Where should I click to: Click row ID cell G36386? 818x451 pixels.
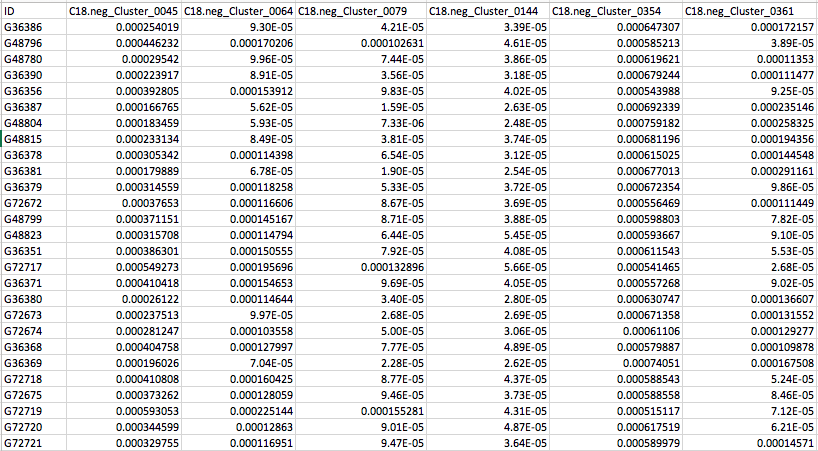pyautogui.click(x=34, y=27)
